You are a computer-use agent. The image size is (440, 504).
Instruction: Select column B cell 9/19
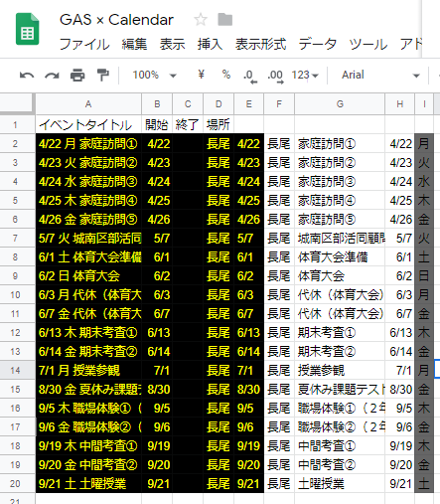click(157, 446)
